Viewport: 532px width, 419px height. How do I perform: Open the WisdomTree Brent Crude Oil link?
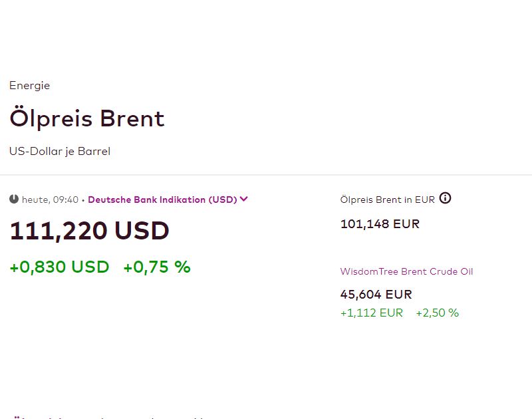[406, 271]
